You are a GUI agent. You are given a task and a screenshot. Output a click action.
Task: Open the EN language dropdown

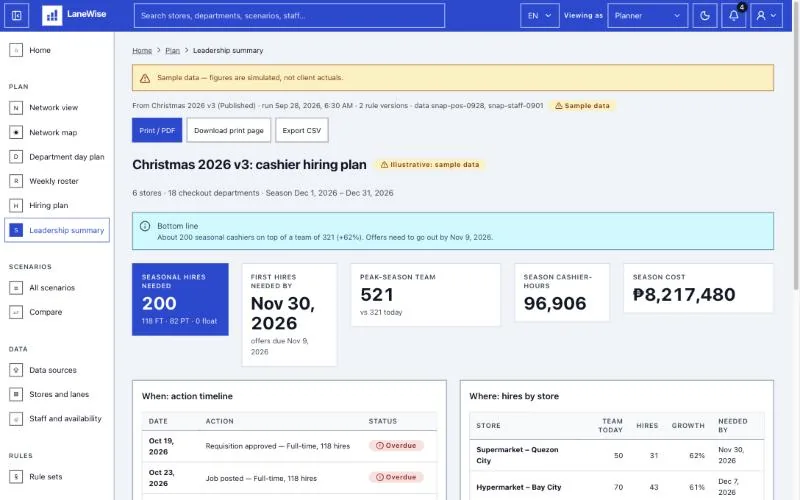click(x=540, y=16)
